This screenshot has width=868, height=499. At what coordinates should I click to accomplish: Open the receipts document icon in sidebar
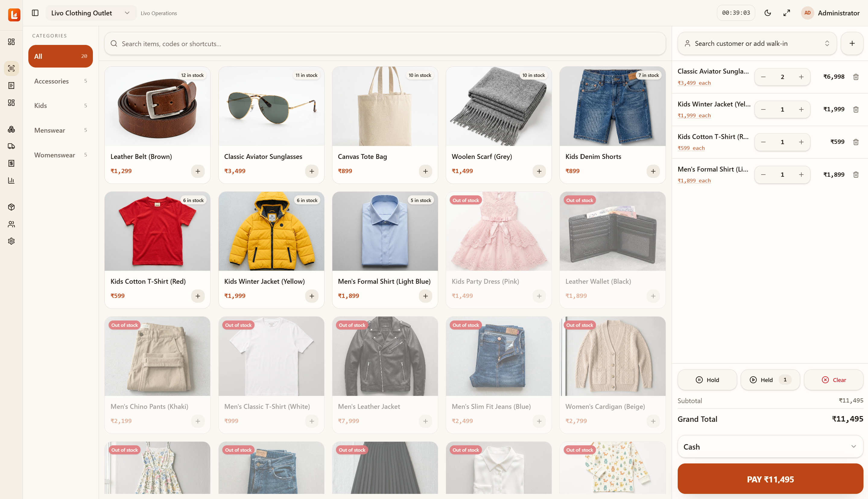[x=11, y=85]
